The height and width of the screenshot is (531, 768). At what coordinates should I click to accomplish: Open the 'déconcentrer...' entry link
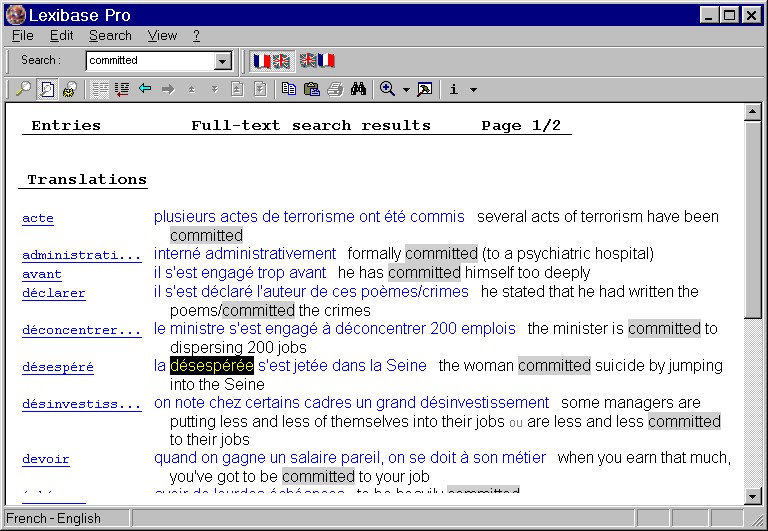[x=82, y=330]
